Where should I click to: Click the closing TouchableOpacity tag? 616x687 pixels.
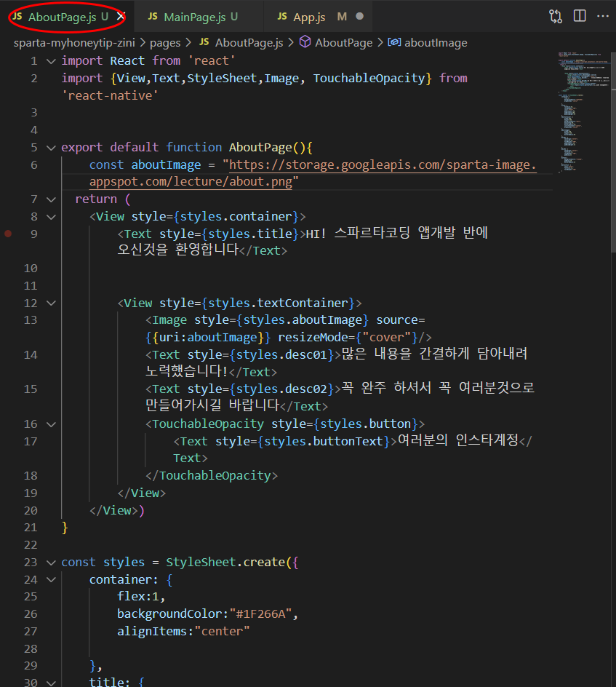click(x=212, y=476)
